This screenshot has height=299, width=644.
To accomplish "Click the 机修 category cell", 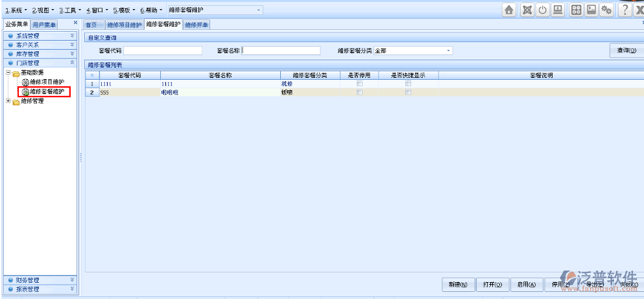I will click(x=310, y=84).
